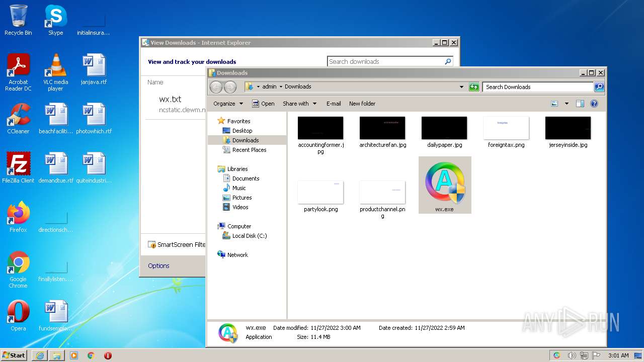Image resolution: width=644 pixels, height=362 pixels.
Task: Open Internet Explorer from taskbar
Action: coord(40,355)
